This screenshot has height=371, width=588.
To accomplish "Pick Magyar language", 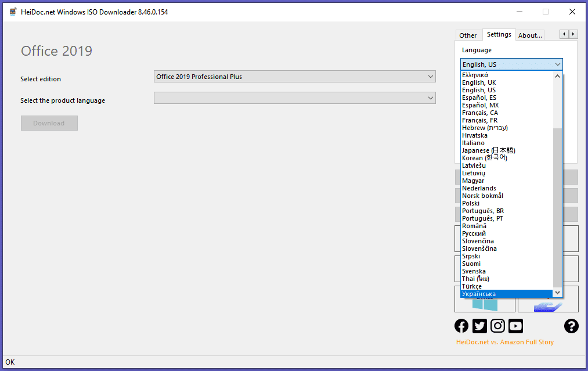I will pyautogui.click(x=507, y=181).
